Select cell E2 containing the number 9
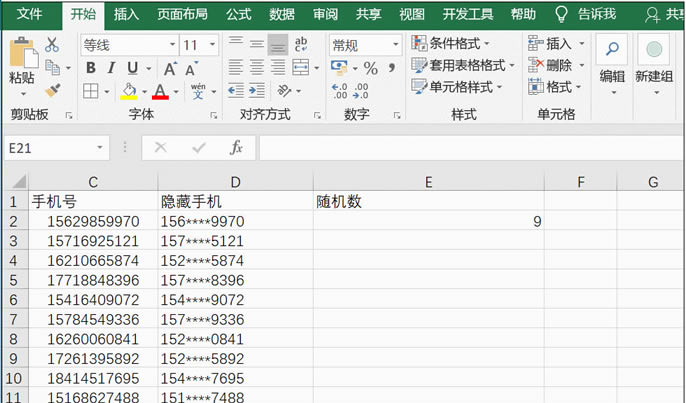686x403 pixels. (428, 221)
